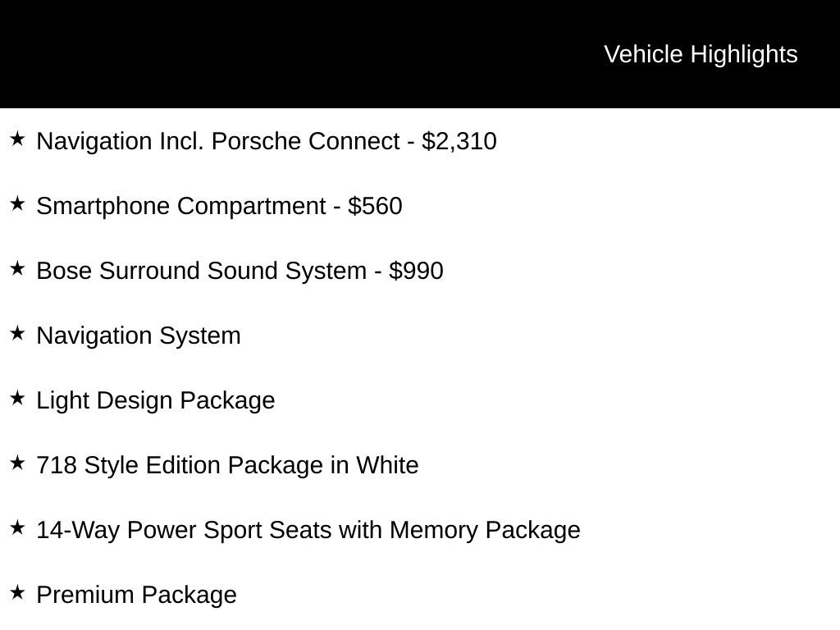This screenshot has width=840, height=630.
Task: Select the star beside 718 Style Edition Package
Action: (x=18, y=463)
